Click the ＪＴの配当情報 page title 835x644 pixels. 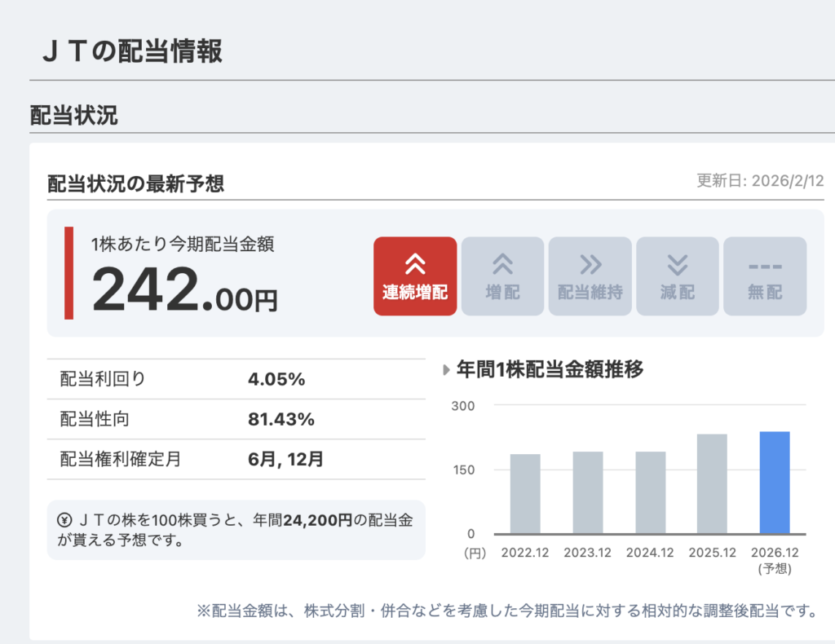coord(131,51)
